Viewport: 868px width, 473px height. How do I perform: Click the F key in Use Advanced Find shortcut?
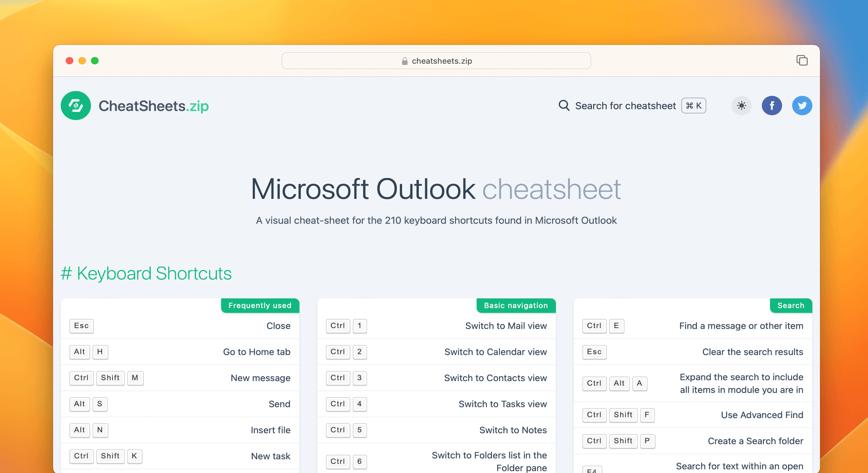(647, 415)
